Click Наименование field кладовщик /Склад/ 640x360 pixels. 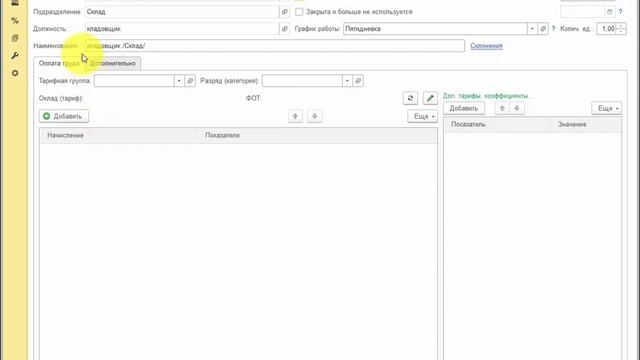274,46
